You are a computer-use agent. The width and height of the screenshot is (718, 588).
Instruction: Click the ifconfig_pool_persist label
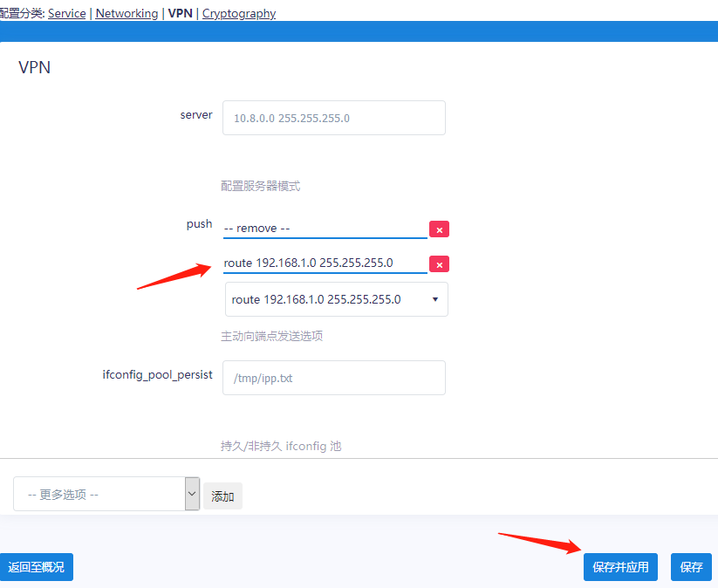click(157, 374)
